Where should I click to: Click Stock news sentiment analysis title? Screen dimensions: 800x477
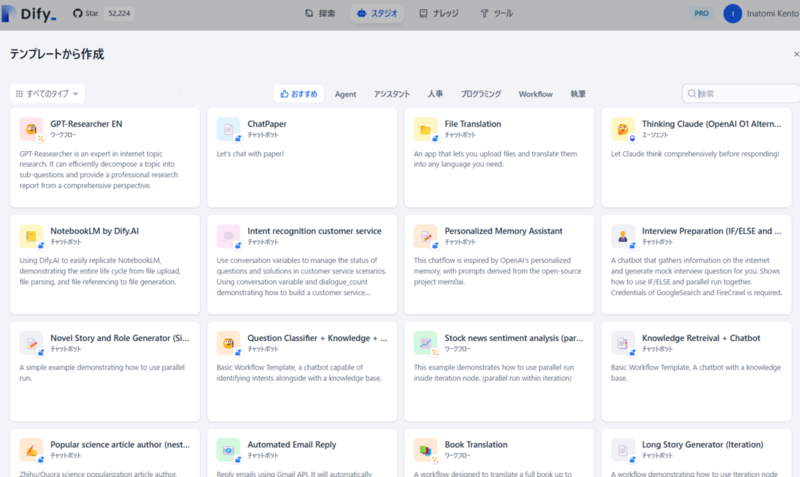coord(513,338)
